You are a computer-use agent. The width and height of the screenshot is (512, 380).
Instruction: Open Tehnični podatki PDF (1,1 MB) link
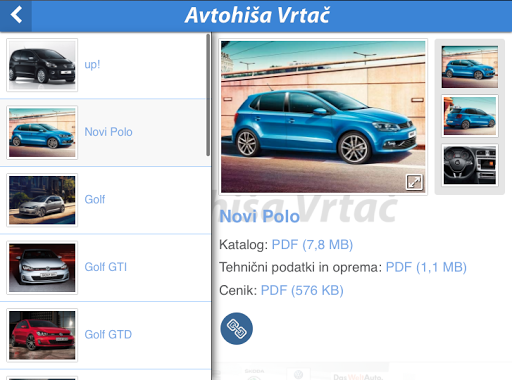click(426, 267)
